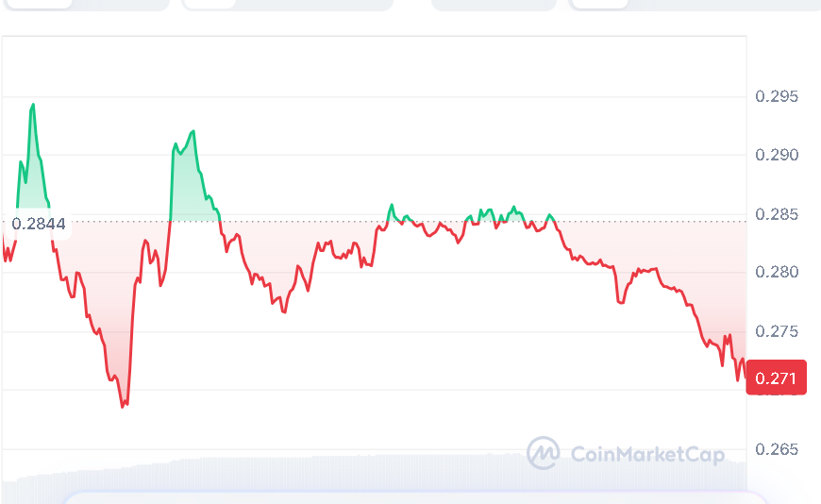This screenshot has width=821, height=504.
Task: Click the 0.290 price axis label
Action: [x=777, y=155]
